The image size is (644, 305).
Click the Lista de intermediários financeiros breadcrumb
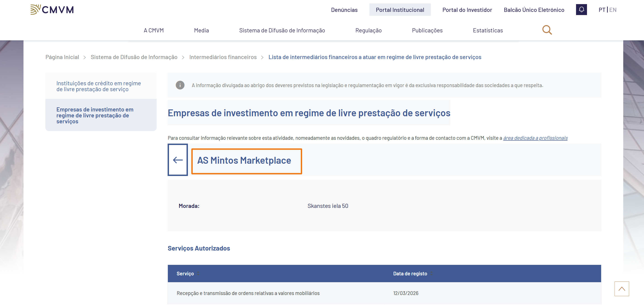374,57
